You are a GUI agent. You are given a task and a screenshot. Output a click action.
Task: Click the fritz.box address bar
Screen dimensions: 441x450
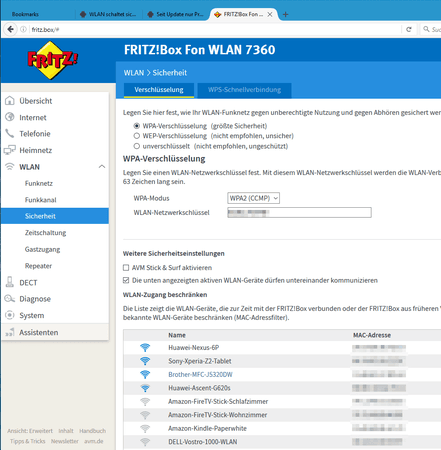pyautogui.click(x=213, y=29)
